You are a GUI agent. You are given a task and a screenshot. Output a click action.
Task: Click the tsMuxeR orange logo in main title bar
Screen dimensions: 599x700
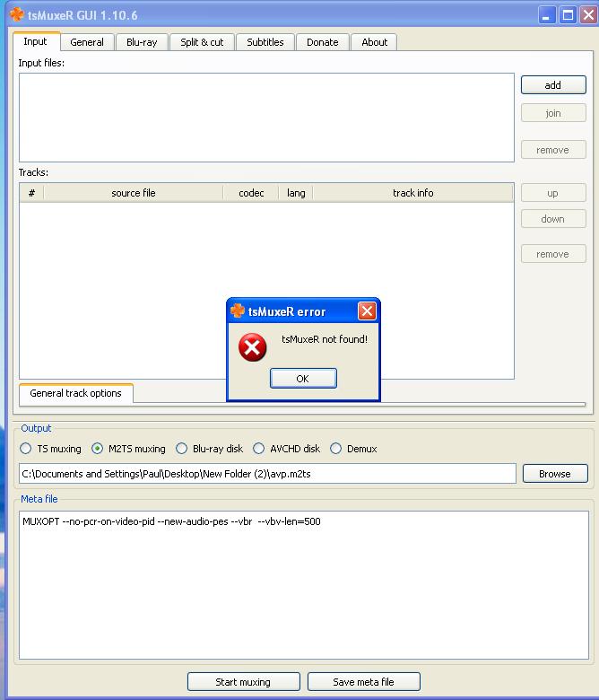[17, 14]
